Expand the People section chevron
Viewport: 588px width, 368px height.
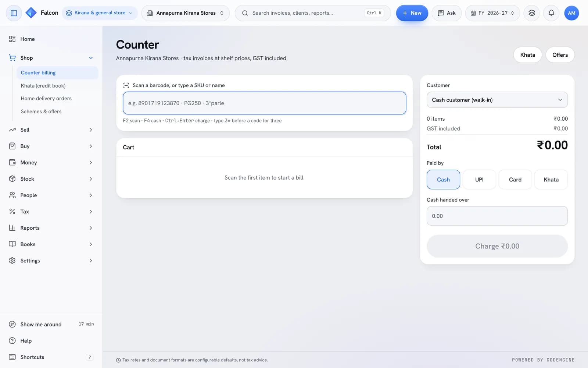click(91, 195)
